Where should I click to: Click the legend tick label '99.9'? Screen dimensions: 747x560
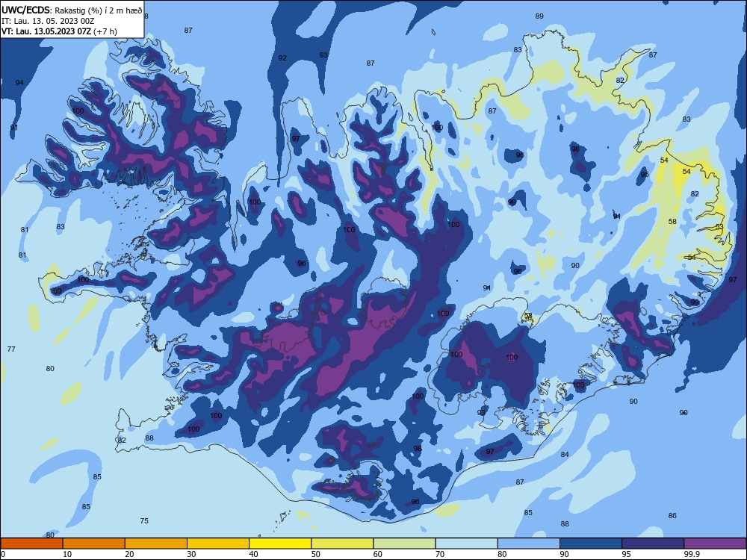(692, 554)
